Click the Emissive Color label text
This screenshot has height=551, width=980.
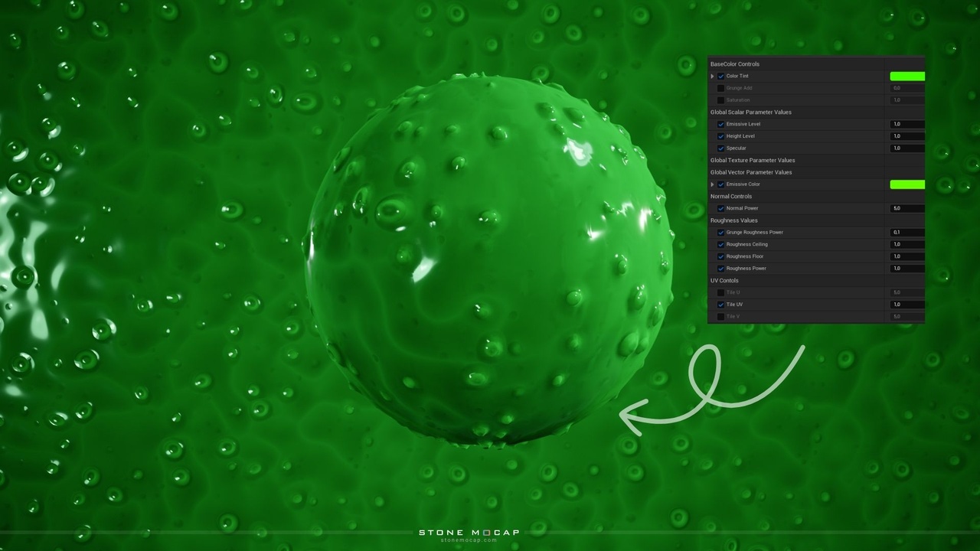(743, 184)
